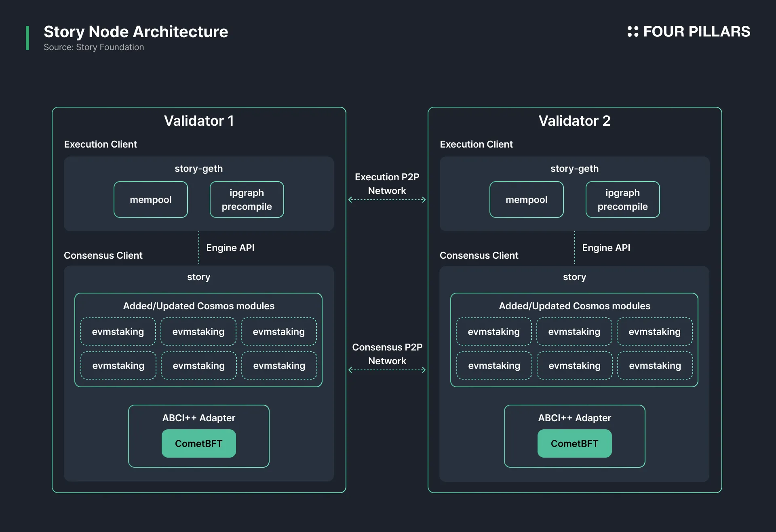
Task: Click the Four Pillars dots logo icon
Action: [x=633, y=32]
